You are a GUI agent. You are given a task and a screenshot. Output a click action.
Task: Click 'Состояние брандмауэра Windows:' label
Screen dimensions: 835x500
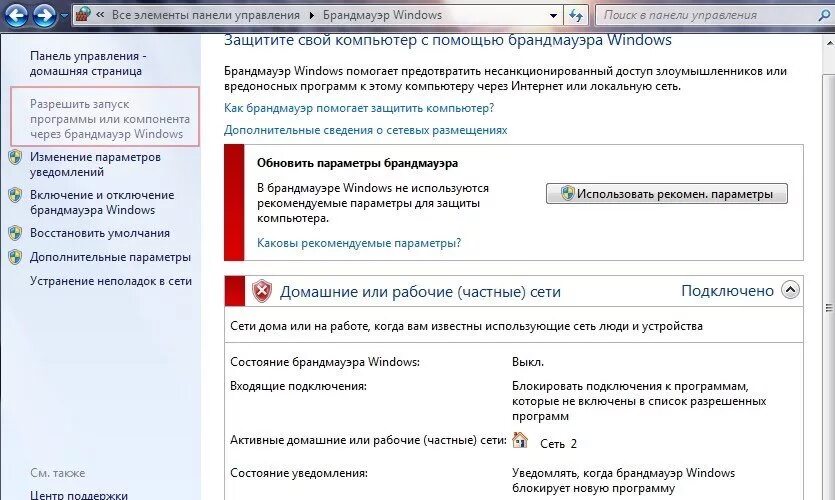click(325, 362)
